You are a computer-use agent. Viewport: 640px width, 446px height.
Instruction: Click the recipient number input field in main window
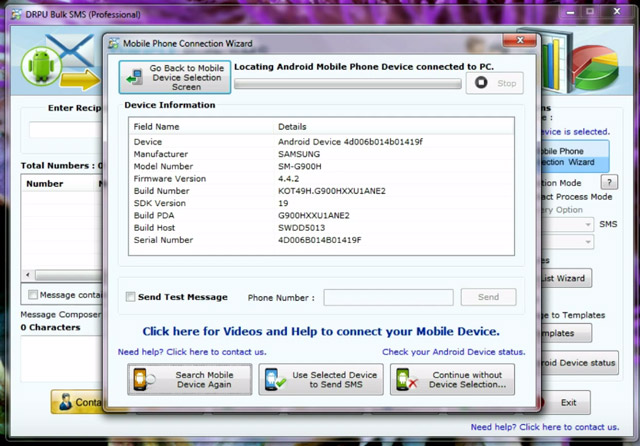(66, 130)
